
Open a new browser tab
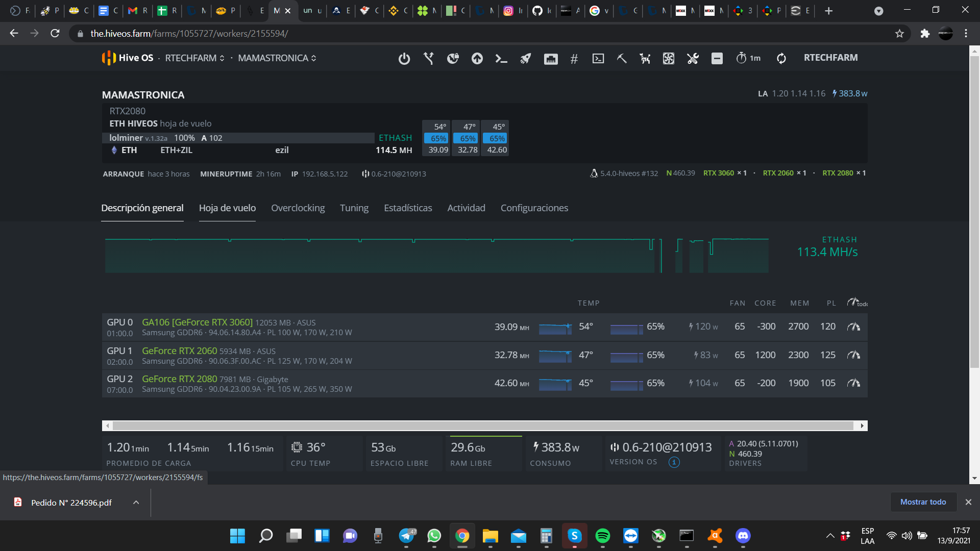point(828,11)
